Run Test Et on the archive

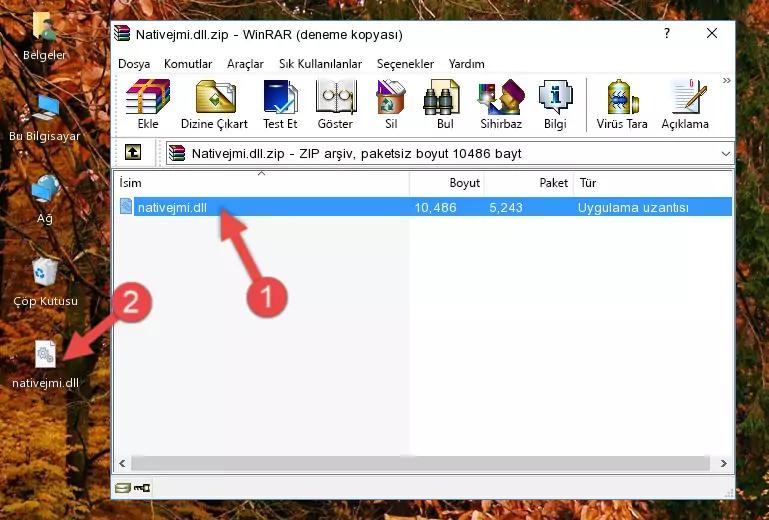pyautogui.click(x=280, y=104)
